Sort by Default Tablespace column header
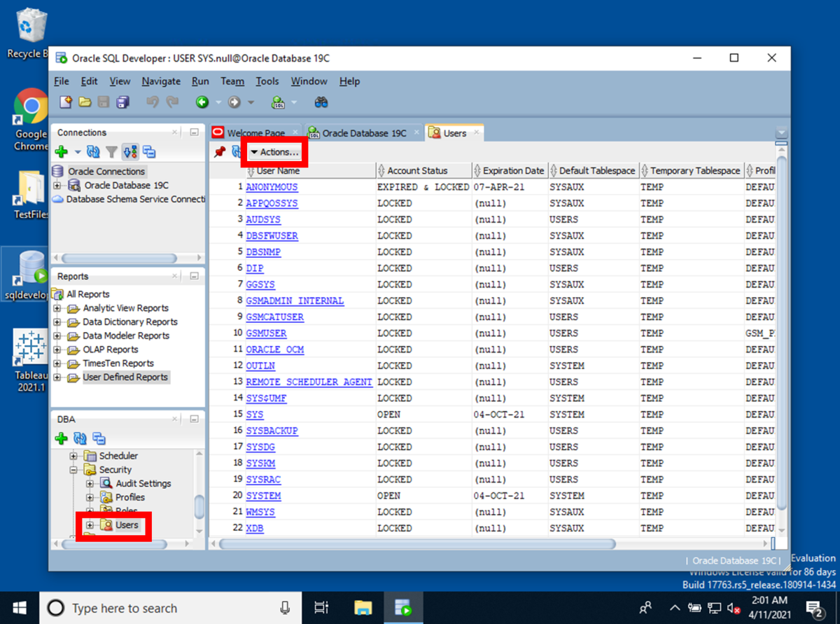This screenshot has width=840, height=624. pyautogui.click(x=594, y=171)
